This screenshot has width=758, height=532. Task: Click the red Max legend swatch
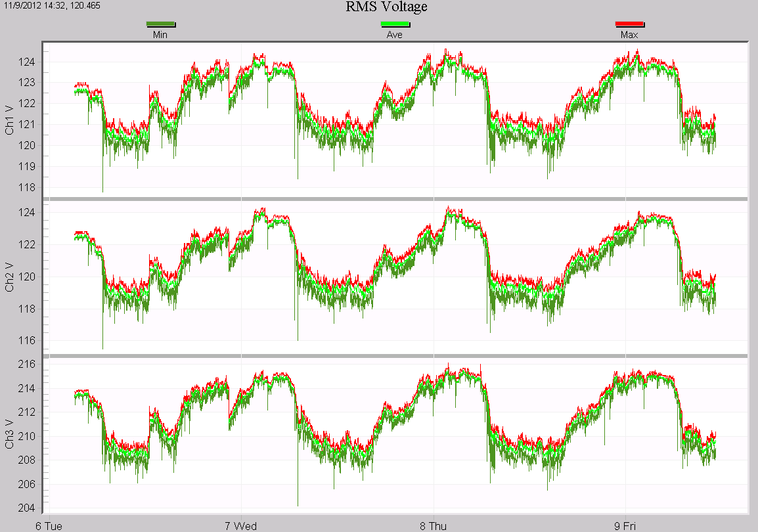pos(629,25)
